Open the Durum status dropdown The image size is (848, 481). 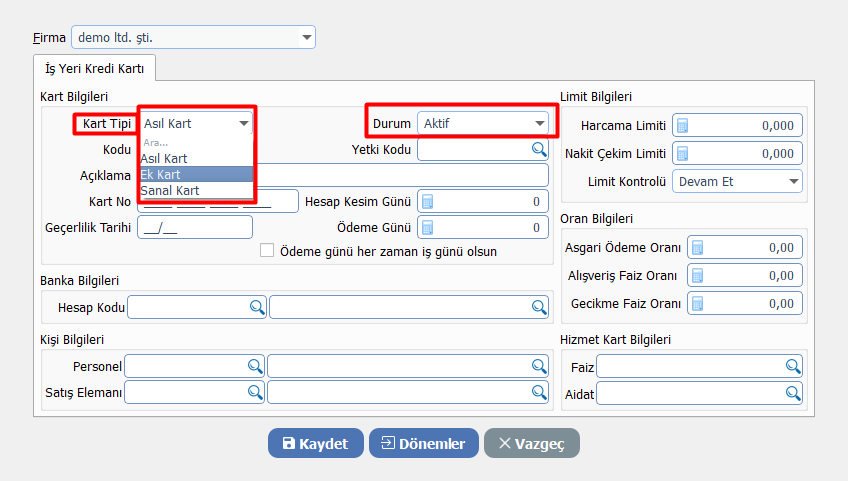540,123
